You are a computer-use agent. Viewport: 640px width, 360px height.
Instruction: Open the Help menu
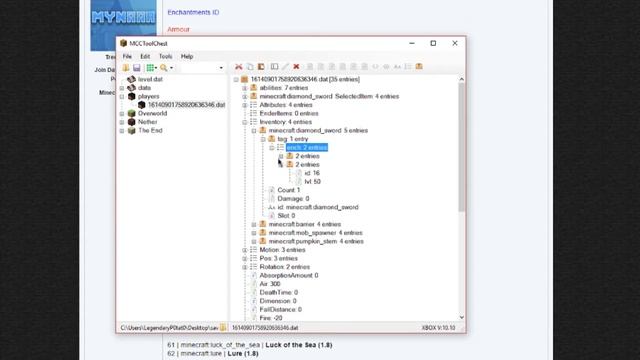tap(187, 56)
